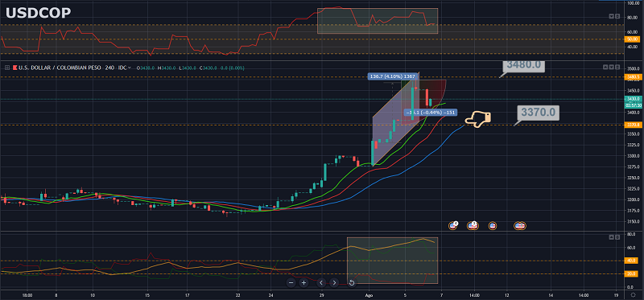
Task: Click the zoom in plus button
Action: (x=303, y=282)
